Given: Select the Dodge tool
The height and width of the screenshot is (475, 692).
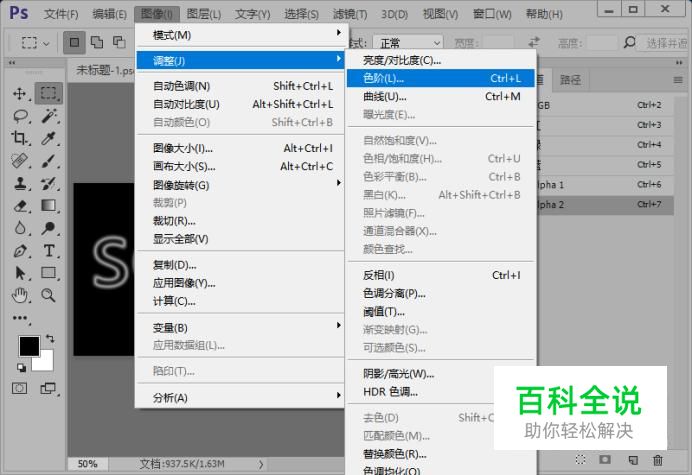Looking at the screenshot, I should pyautogui.click(x=49, y=228).
